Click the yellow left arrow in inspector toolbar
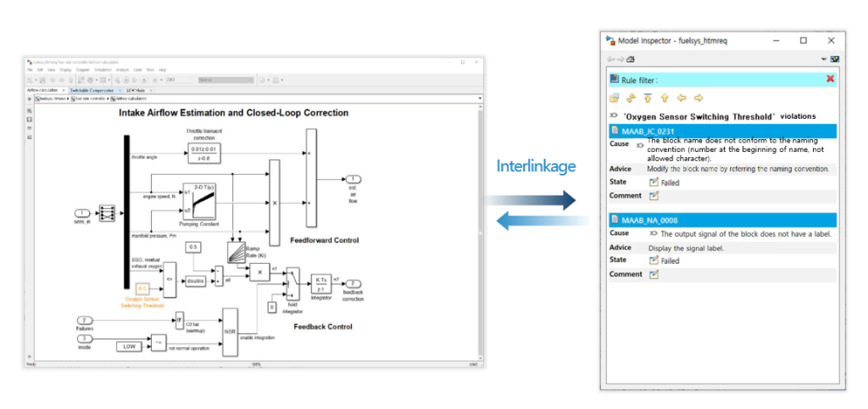 point(682,98)
